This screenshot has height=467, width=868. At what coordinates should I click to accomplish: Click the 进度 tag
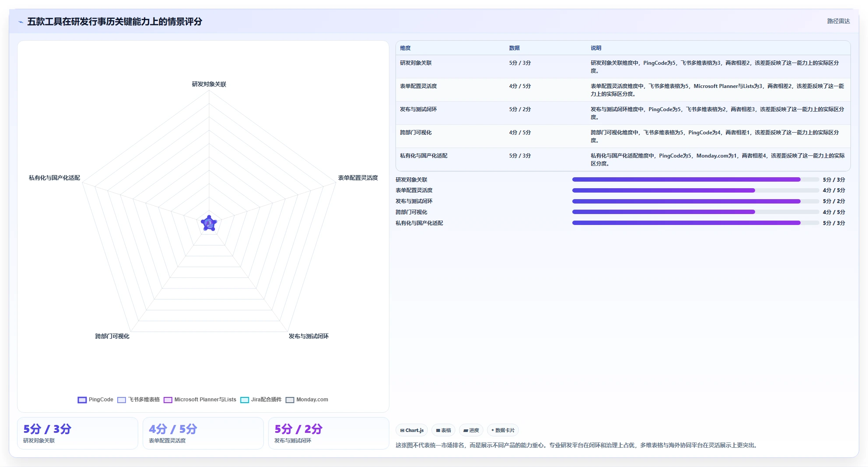pyautogui.click(x=471, y=430)
